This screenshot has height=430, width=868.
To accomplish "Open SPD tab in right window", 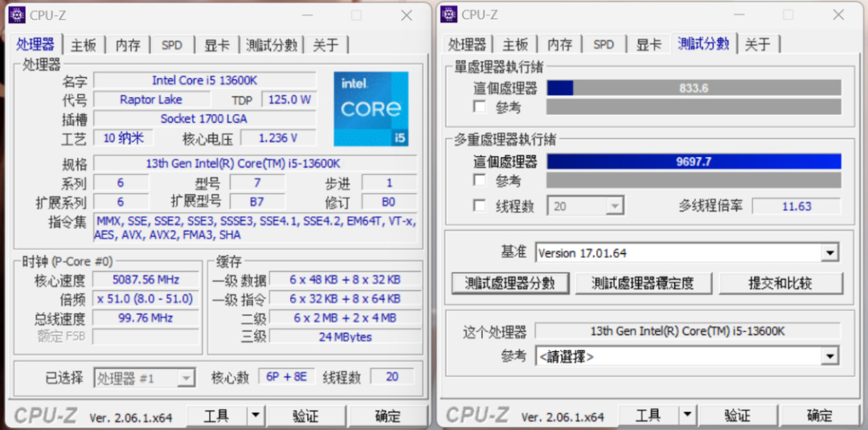I will point(604,45).
